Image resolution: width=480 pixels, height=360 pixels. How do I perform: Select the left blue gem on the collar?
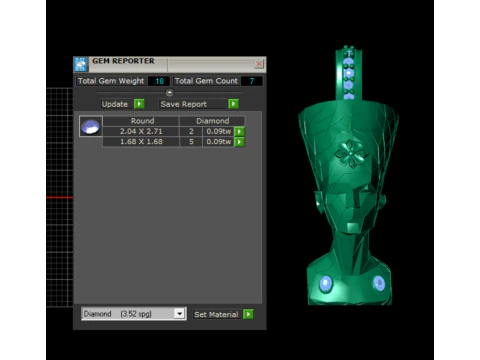coord(326,284)
